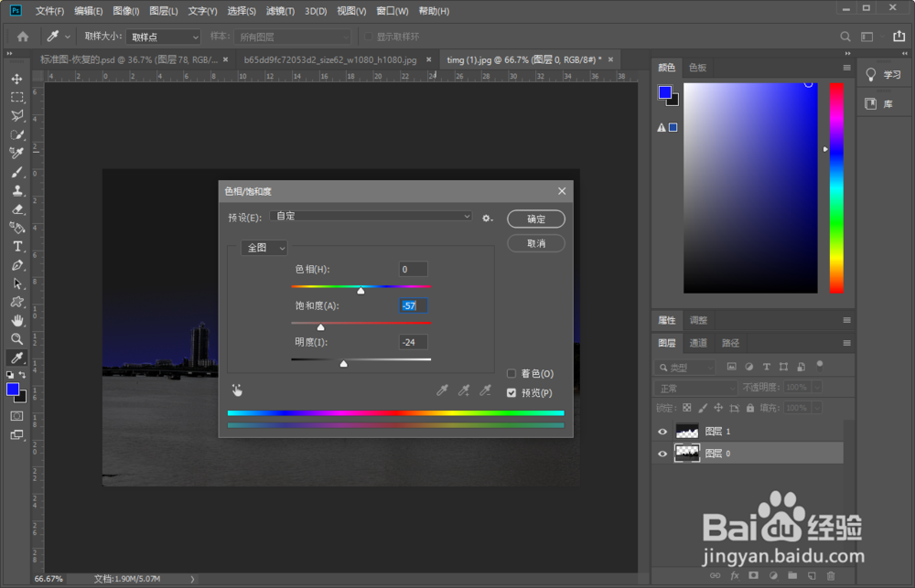915x588 pixels.
Task: Hide 图层 0 using its eye icon
Action: (x=662, y=454)
